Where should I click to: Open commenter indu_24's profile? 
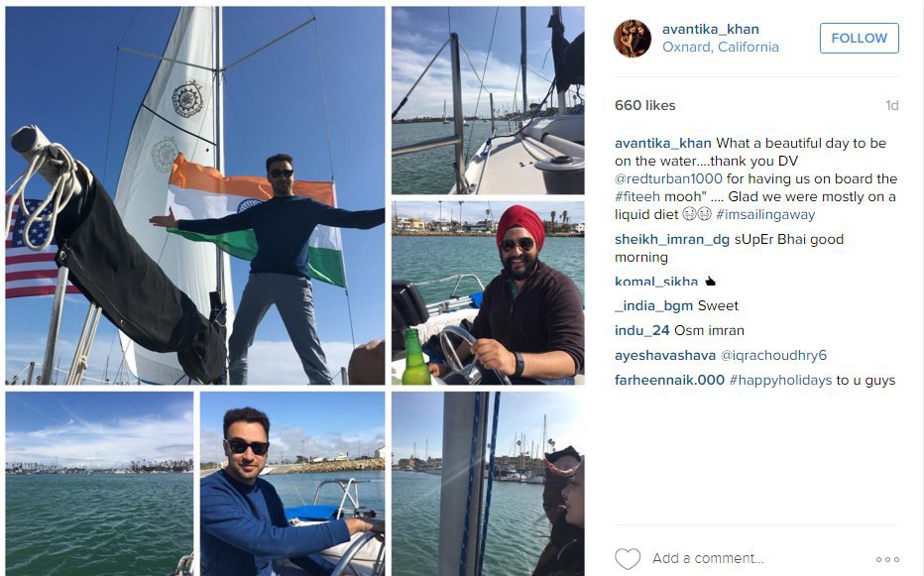point(641,331)
